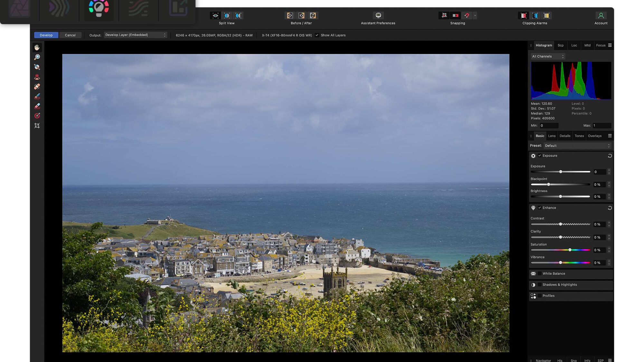The height and width of the screenshot is (362, 644).
Task: Click the Develop button
Action: pyautogui.click(x=46, y=35)
